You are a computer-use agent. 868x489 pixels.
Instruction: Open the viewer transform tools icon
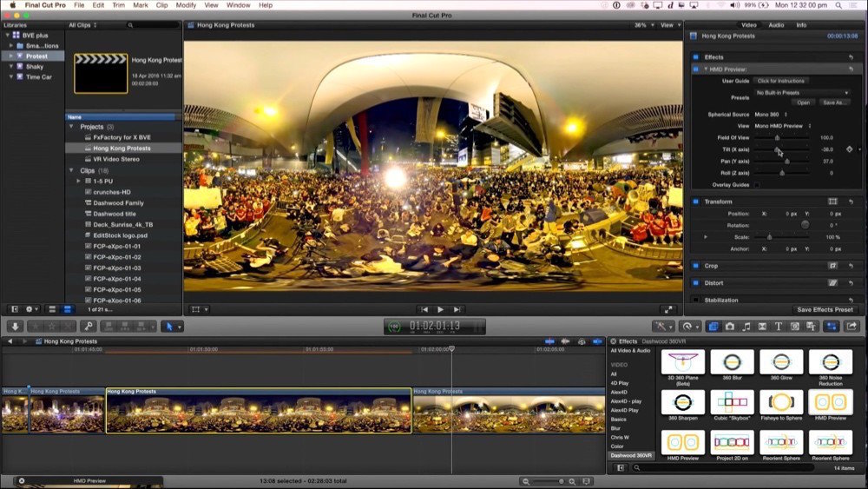click(196, 309)
